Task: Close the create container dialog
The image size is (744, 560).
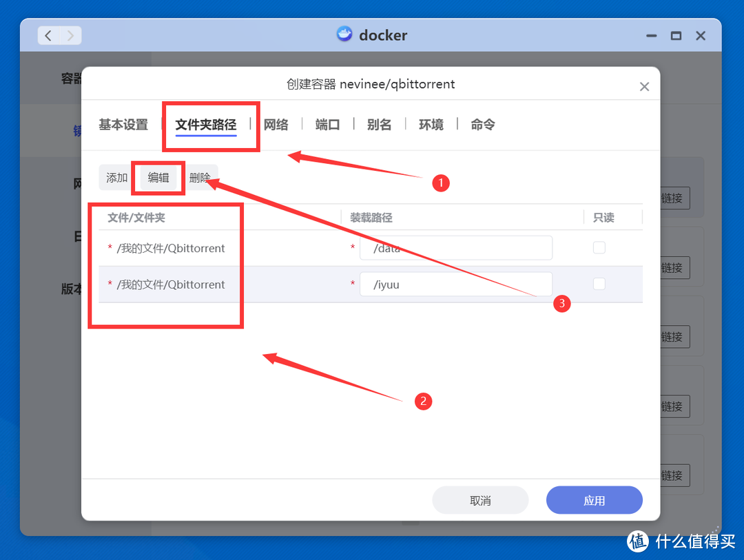Action: (644, 87)
